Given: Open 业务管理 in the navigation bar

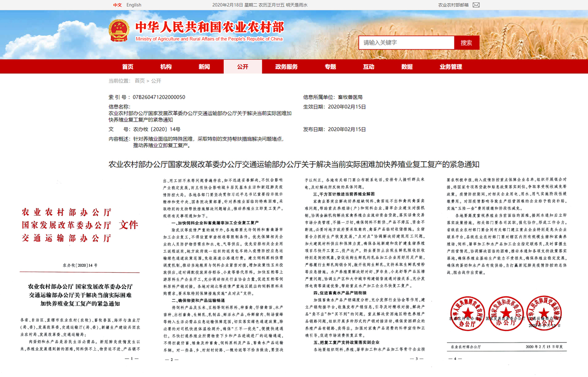Looking at the screenshot, I should click(451, 67).
